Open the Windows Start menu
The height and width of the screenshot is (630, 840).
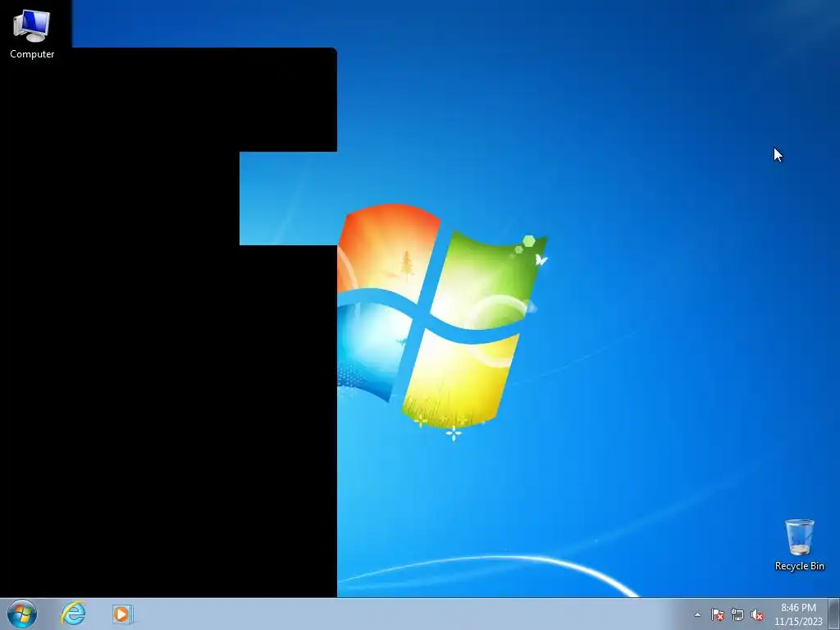tap(22, 614)
